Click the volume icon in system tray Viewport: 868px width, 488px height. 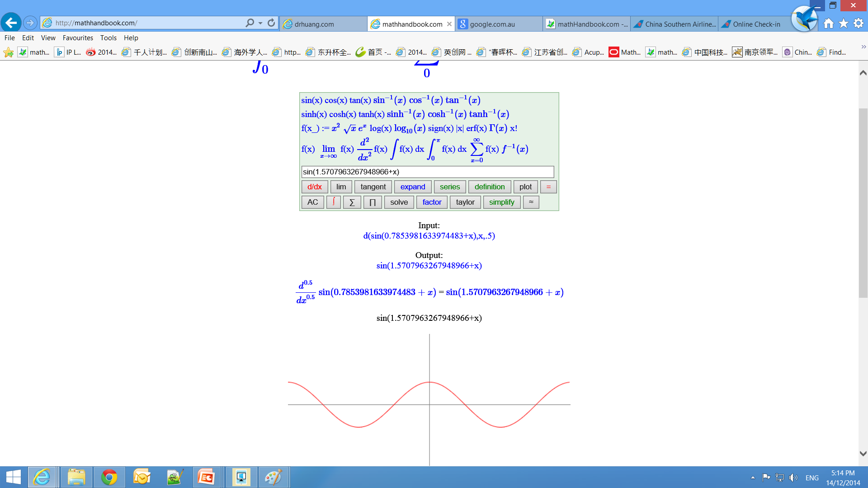793,478
